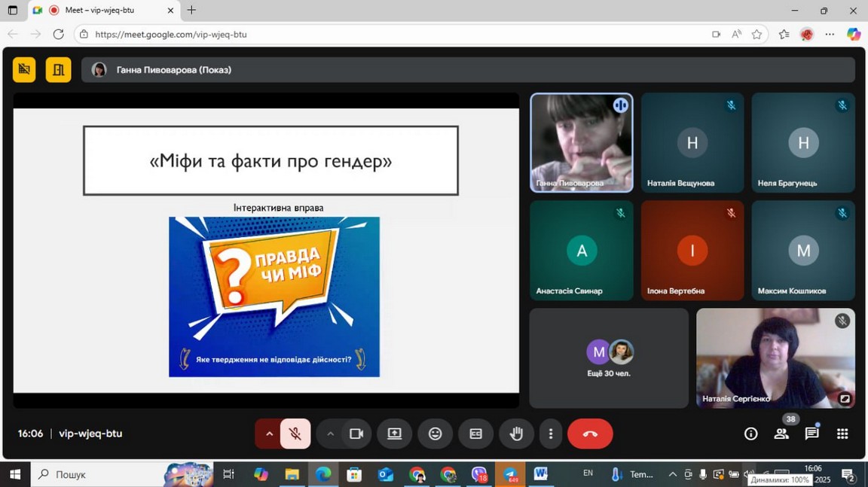Viewport: 868px width, 487px height.
Task: Send an emoji reaction
Action: click(x=435, y=434)
